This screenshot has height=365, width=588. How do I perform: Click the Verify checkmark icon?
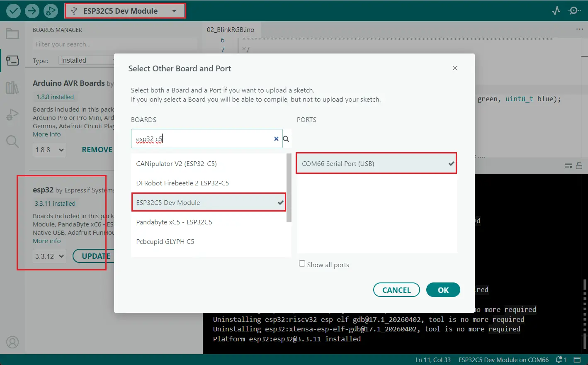[13, 11]
